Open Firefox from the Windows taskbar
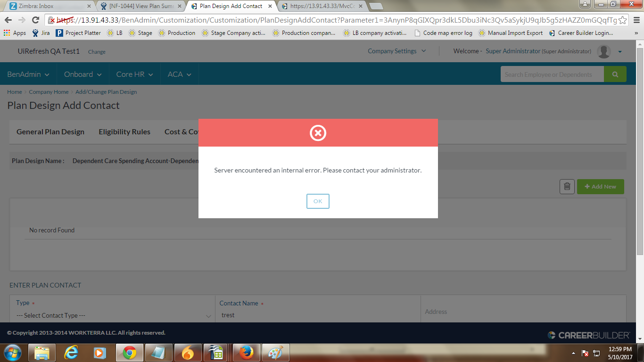The image size is (644, 362). pyautogui.click(x=246, y=353)
